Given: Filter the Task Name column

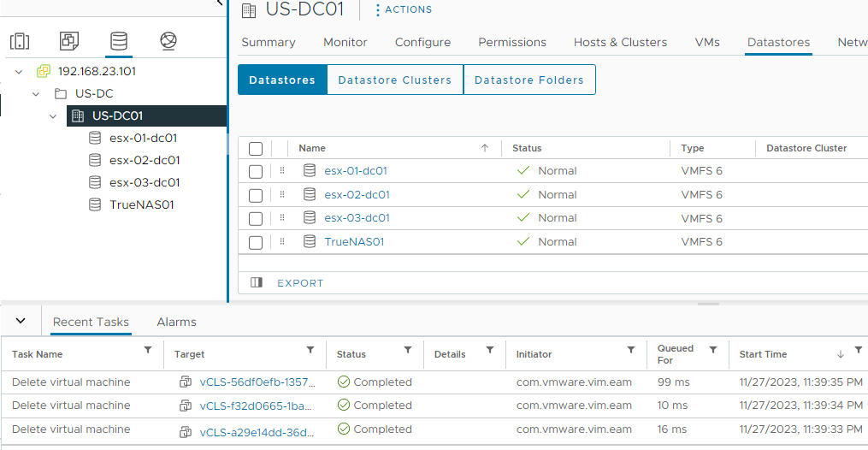Looking at the screenshot, I should coord(148,350).
